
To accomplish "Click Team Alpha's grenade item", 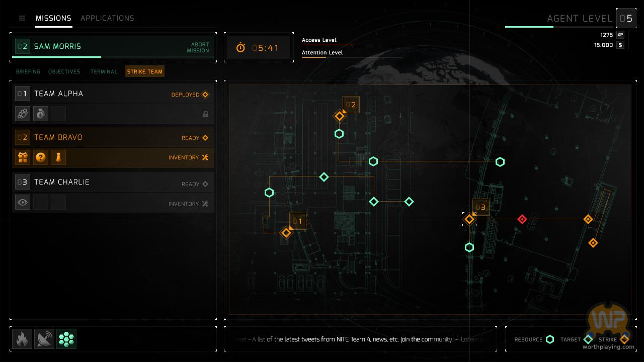I will coord(41,114).
